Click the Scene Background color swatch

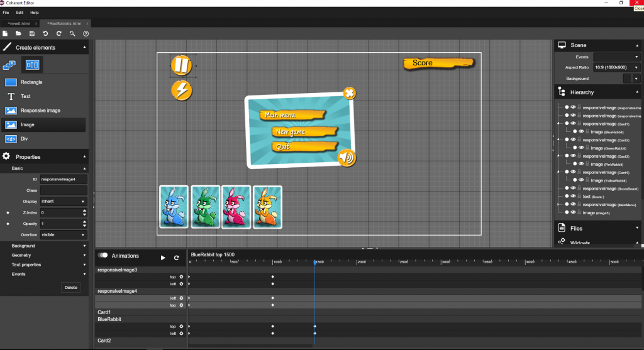coord(627,79)
